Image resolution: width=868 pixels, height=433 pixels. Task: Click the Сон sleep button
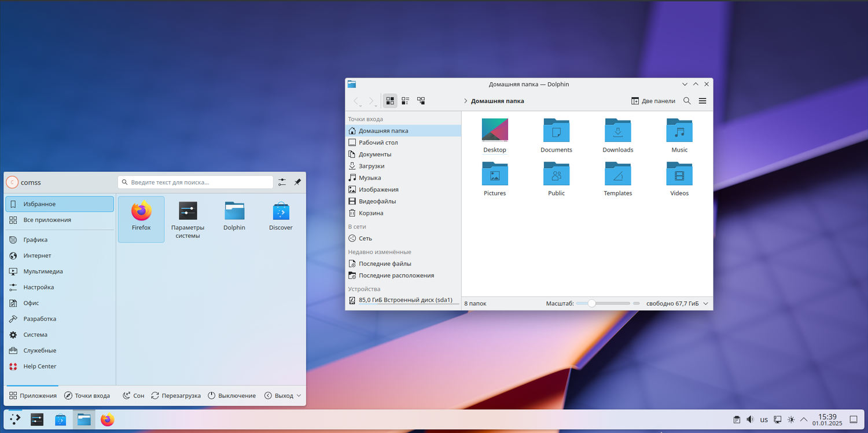pos(133,396)
